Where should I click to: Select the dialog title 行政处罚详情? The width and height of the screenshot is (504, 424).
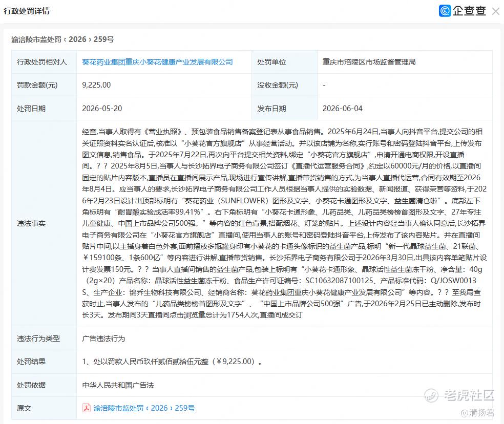point(27,11)
